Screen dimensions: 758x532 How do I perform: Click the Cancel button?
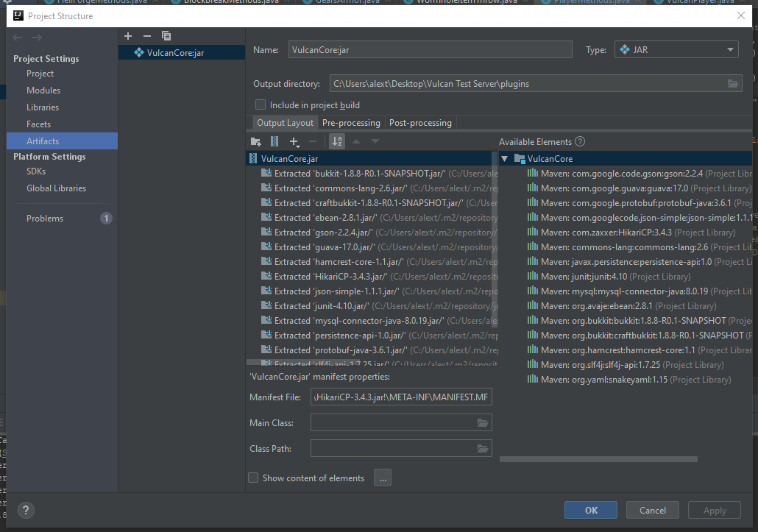pyautogui.click(x=653, y=510)
